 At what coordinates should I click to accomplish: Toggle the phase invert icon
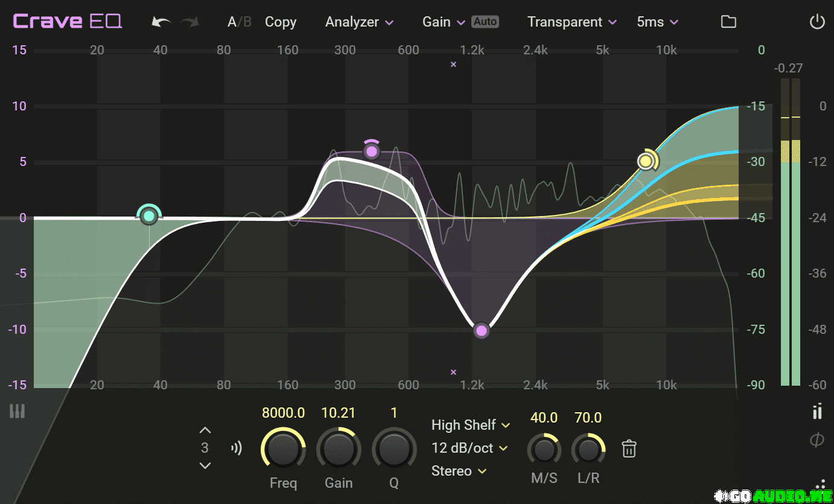coord(817,441)
